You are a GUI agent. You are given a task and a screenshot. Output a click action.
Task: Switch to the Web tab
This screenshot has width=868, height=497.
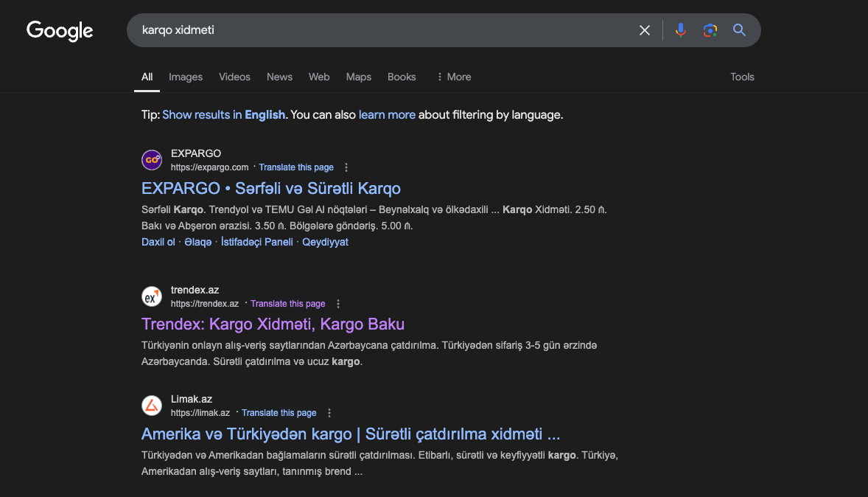[x=319, y=77]
